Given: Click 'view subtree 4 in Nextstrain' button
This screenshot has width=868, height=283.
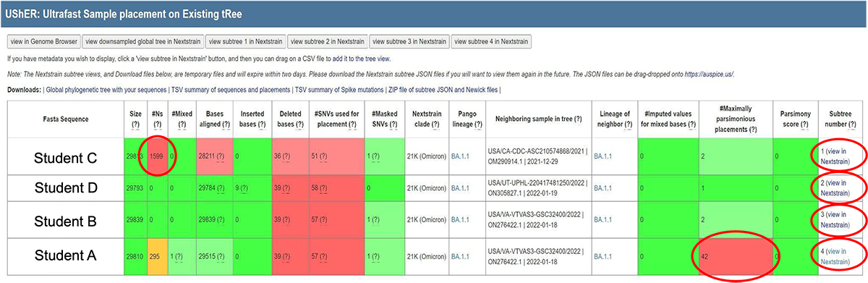Looking at the screenshot, I should click(492, 41).
